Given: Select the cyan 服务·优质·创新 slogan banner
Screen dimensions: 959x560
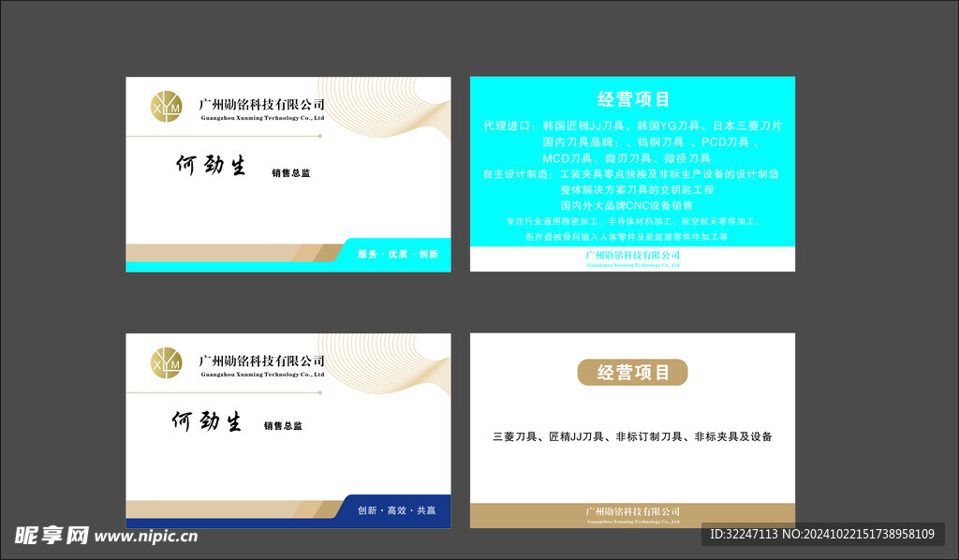Looking at the screenshot, I should [397, 254].
